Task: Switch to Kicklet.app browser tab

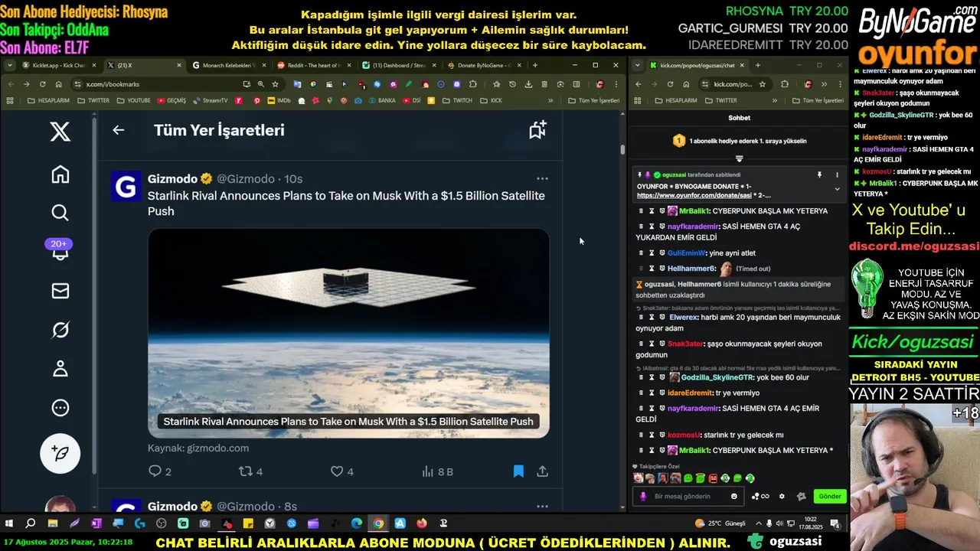Action: pos(57,65)
